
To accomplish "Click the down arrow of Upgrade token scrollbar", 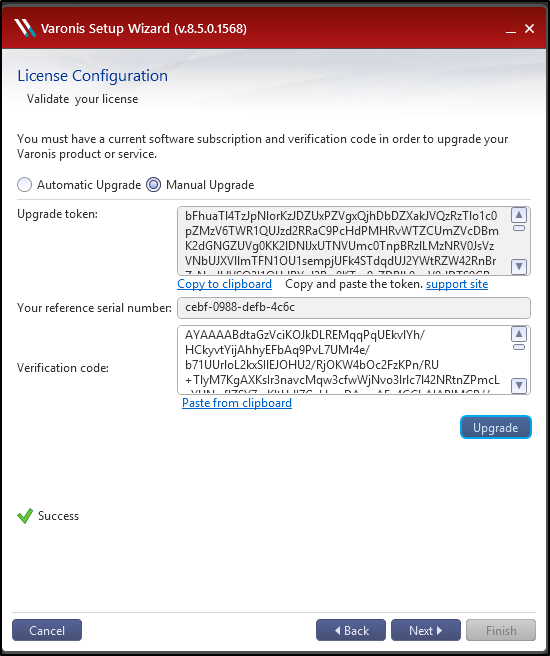I will coord(519,266).
